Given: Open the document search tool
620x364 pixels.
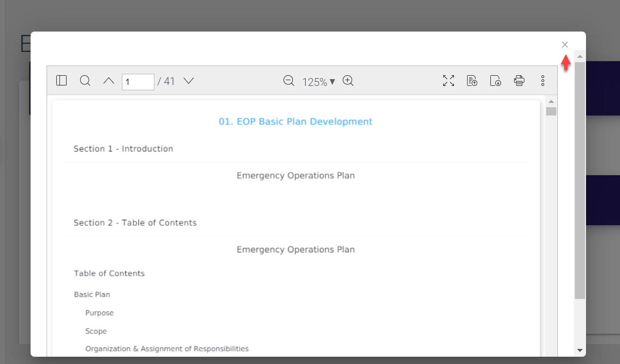Looking at the screenshot, I should point(85,81).
